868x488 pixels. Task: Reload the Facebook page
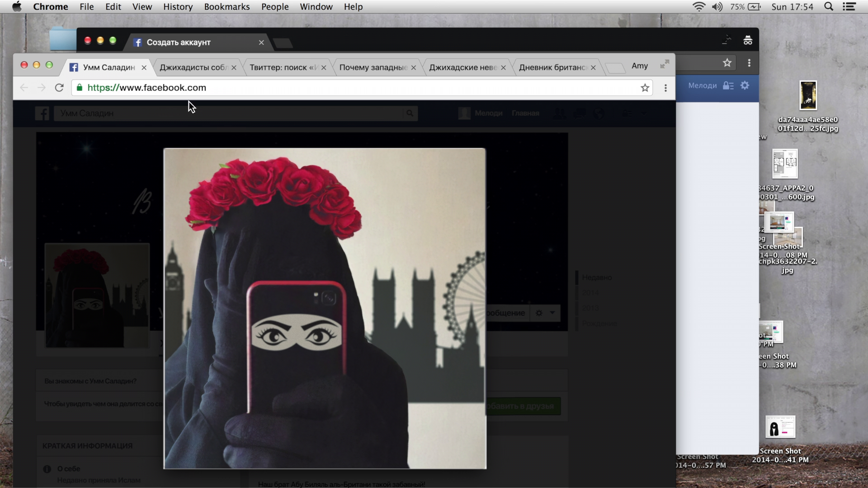[59, 88]
